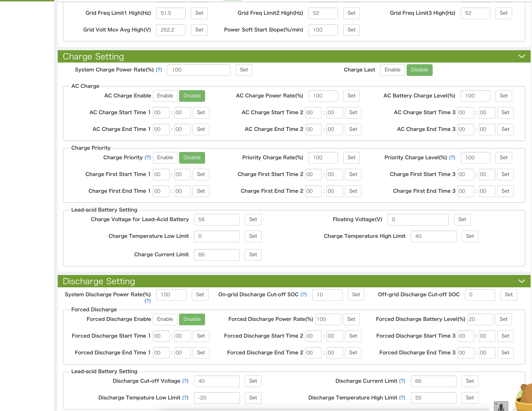Edit Charge Voltage for Lead-Acid Battery field
Viewport: 532px width, 411px height.
[217, 220]
